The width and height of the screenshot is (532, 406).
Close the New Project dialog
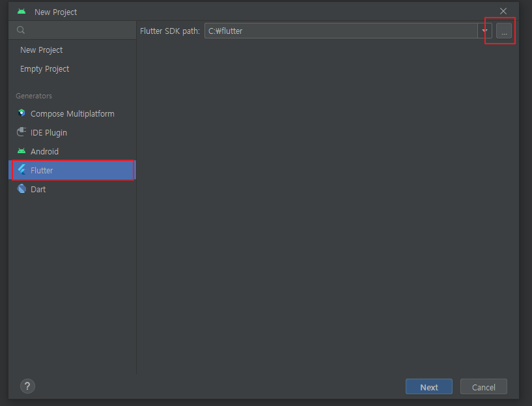tap(503, 11)
